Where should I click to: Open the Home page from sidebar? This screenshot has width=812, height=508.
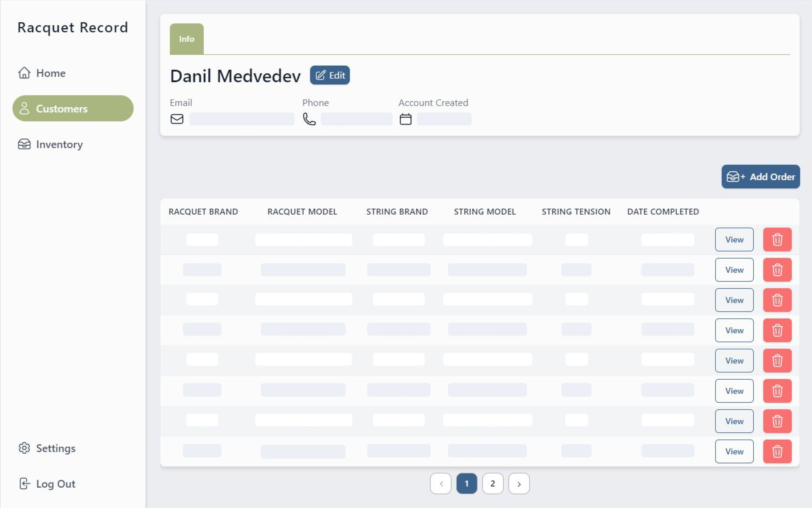(42, 73)
